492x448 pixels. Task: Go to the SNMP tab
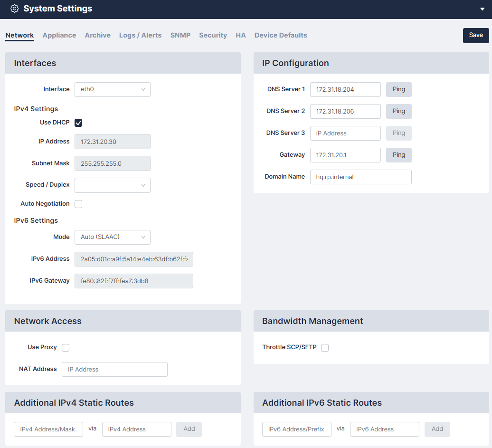[x=180, y=35]
